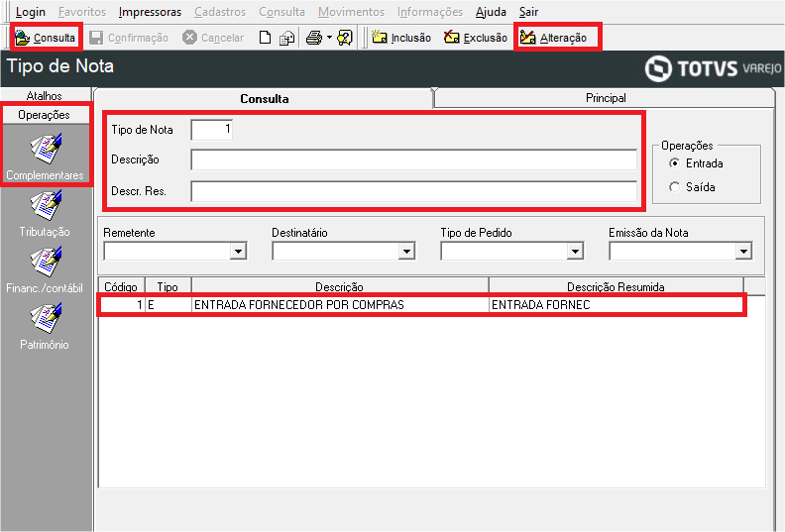Switch to the Principal tab

point(606,98)
